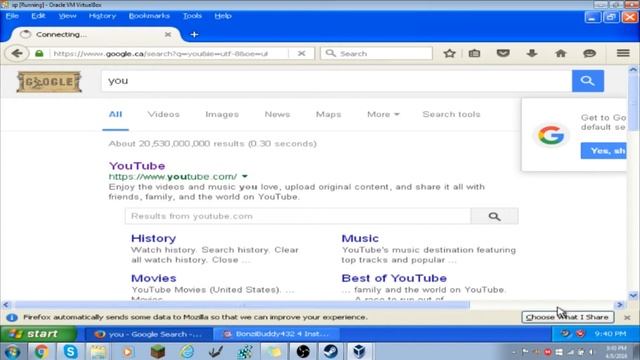640x360 pixels.
Task: Click the Pocket icon in toolbar
Action: [503, 53]
